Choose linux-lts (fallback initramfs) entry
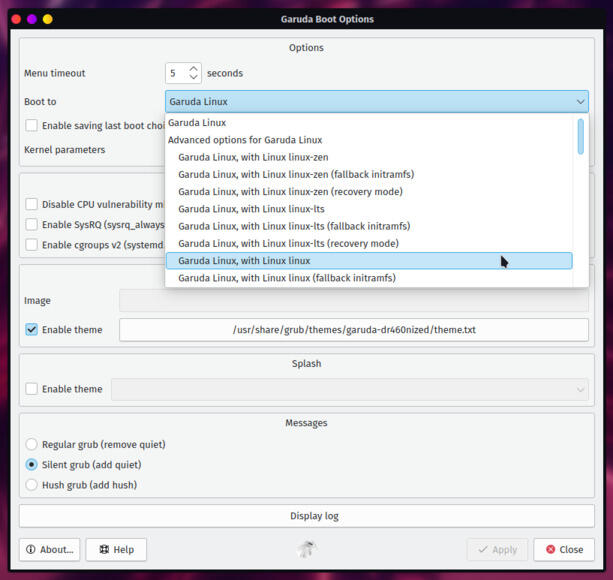This screenshot has height=580, width=613. (x=369, y=226)
